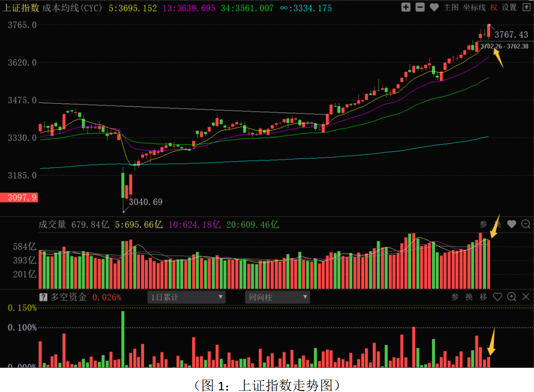Click the 584亿 volume axis label

pos(24,247)
